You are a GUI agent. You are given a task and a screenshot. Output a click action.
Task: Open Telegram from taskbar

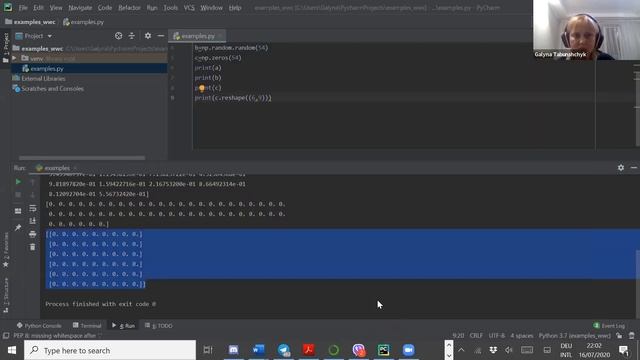[x=283, y=350]
